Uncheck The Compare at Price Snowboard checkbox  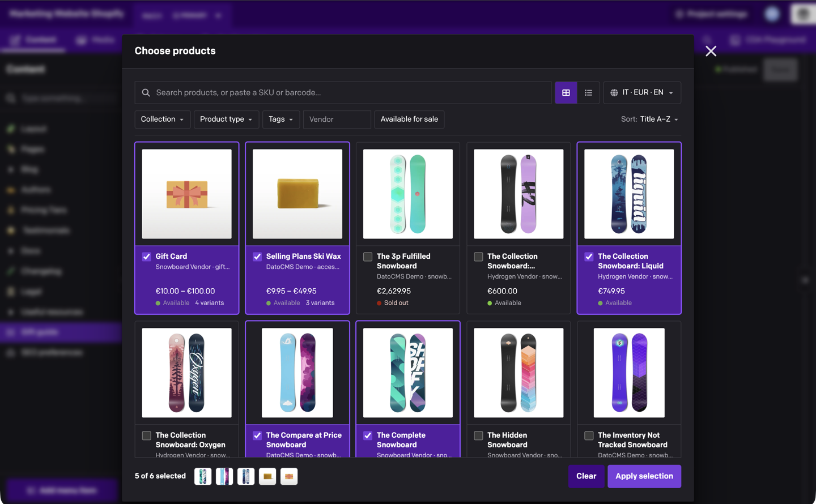(257, 435)
